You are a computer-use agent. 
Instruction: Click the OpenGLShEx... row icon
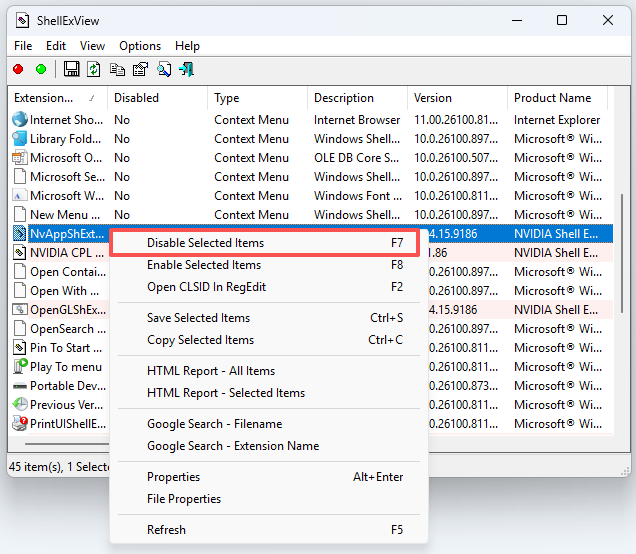point(19,310)
